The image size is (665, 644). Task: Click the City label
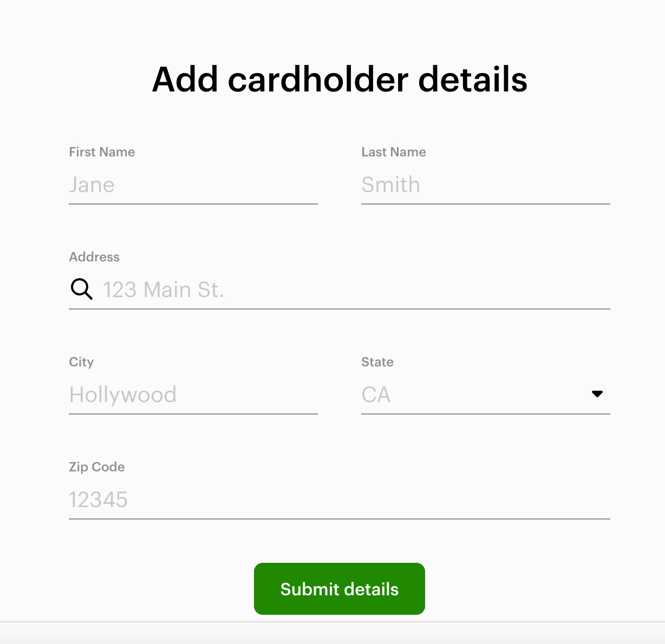[x=81, y=362]
